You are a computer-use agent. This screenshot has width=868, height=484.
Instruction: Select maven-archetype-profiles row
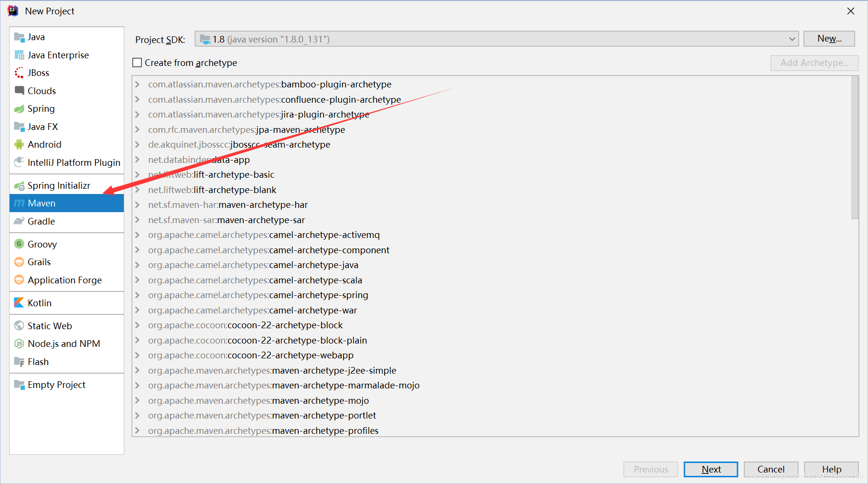tap(491, 430)
